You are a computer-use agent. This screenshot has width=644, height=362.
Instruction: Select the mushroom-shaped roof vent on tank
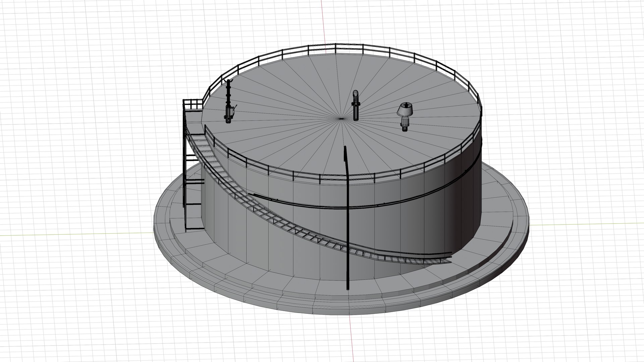405,117
